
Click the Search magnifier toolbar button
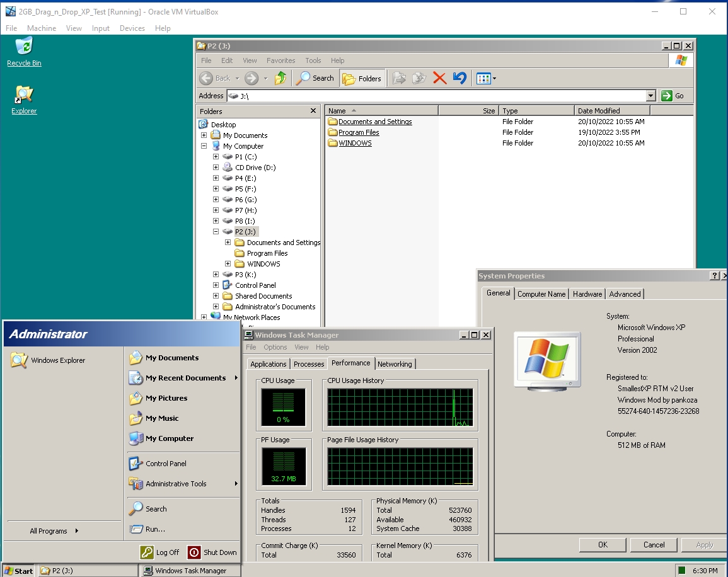pos(316,78)
